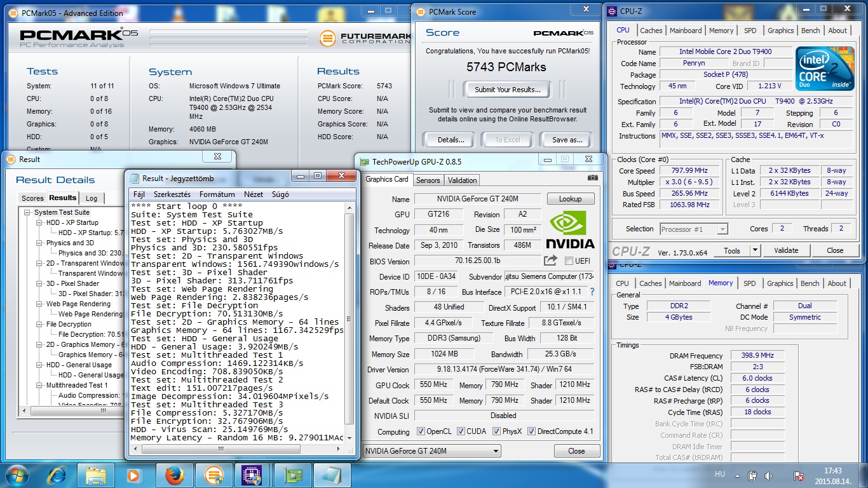Open the Súgó menu in Notepad

[280, 194]
